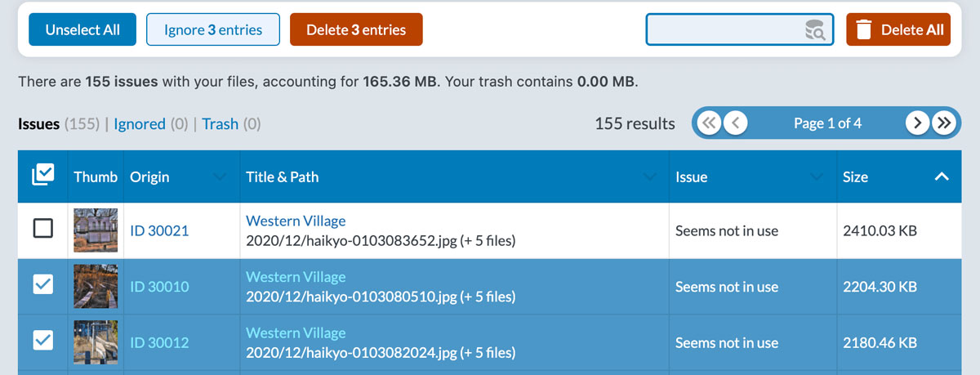980x375 pixels.
Task: Click the Origin column header label
Action: click(x=149, y=176)
